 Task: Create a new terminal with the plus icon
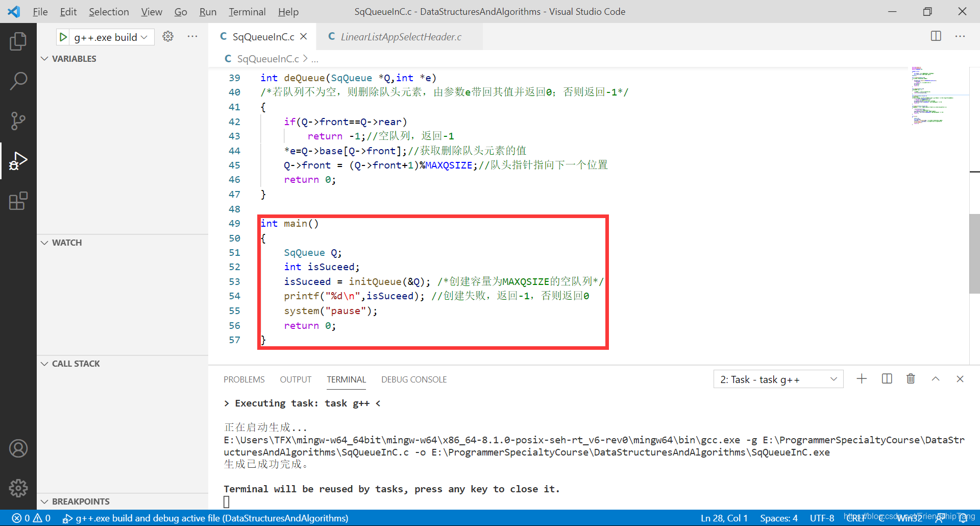pos(862,378)
